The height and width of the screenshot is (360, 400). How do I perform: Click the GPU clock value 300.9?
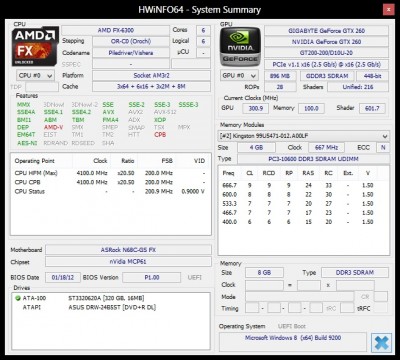[x=256, y=108]
